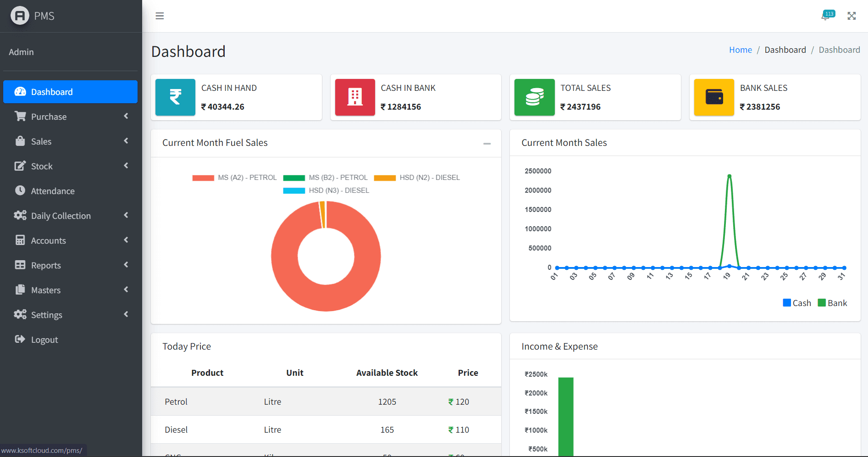This screenshot has height=457, width=868.
Task: Open the Attendance menu item
Action: pos(53,191)
